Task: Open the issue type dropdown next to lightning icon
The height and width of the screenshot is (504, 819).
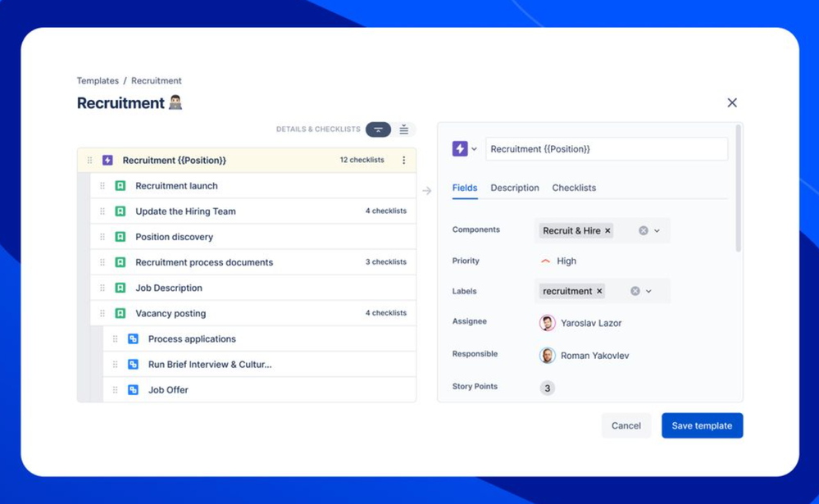Action: (x=474, y=149)
